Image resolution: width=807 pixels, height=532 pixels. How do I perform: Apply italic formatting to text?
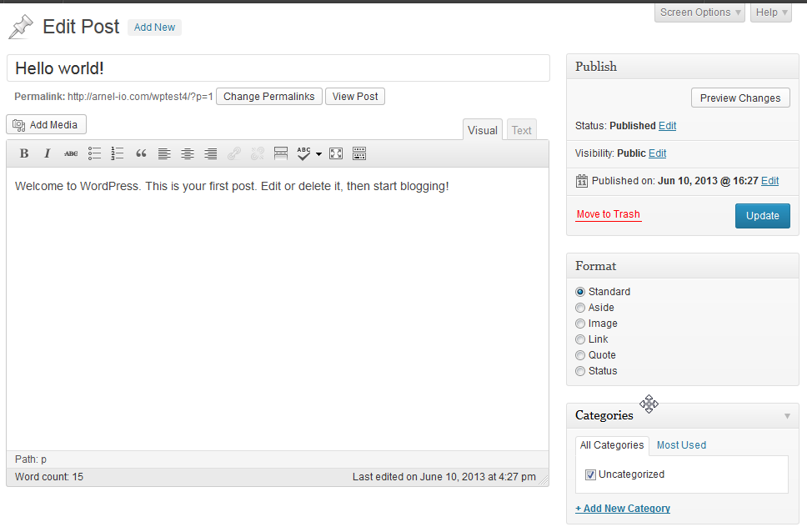[x=48, y=153]
